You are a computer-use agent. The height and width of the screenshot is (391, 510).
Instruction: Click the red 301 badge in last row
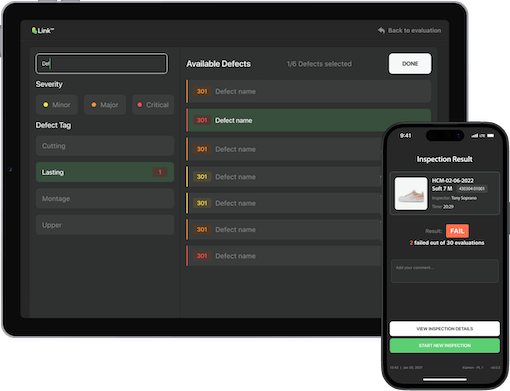click(202, 256)
